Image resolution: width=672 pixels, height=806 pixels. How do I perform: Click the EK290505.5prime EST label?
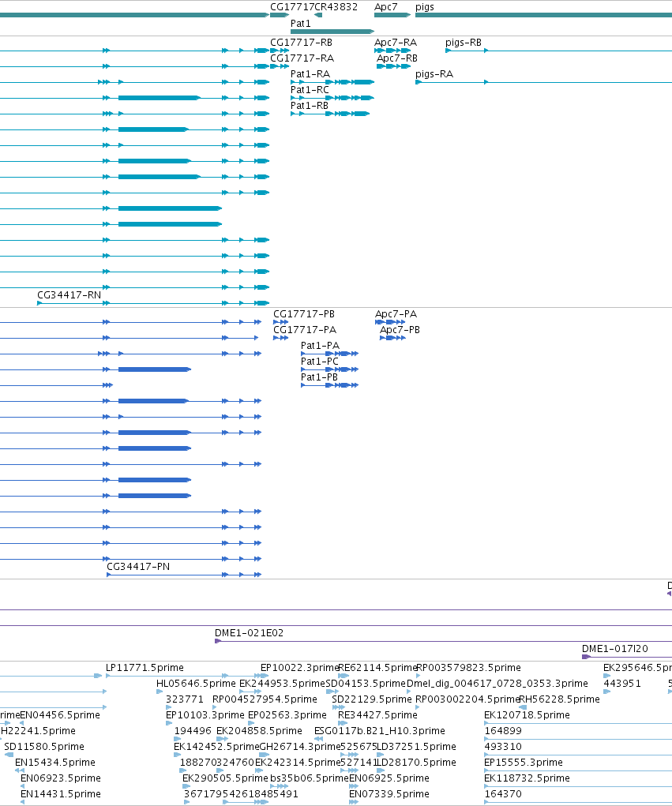pyautogui.click(x=225, y=778)
